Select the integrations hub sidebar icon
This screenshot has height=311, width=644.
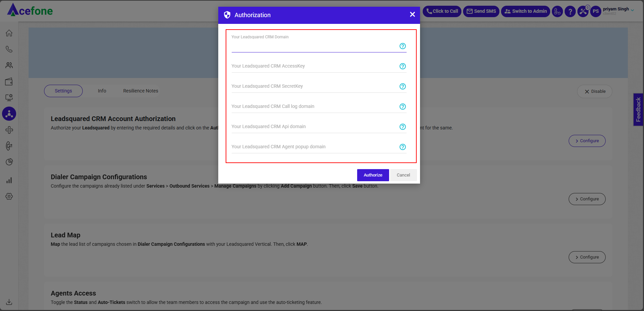pyautogui.click(x=9, y=114)
